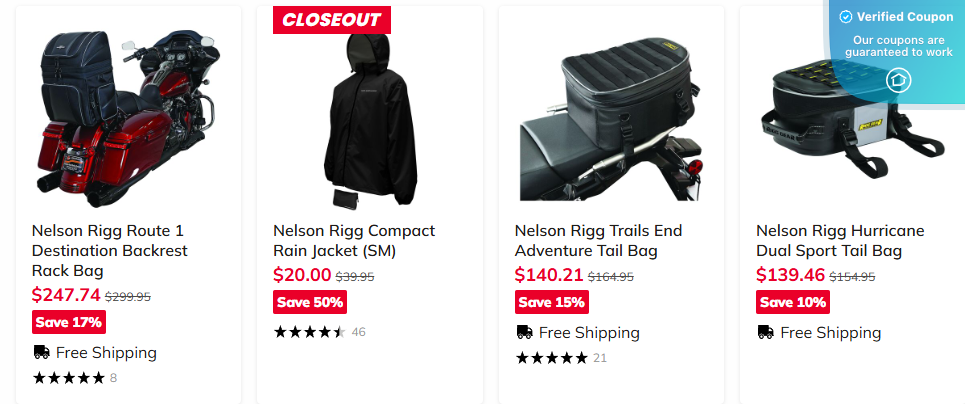Click the Verified Coupon checkmark icon
The height and width of the screenshot is (404, 965).
point(846,17)
